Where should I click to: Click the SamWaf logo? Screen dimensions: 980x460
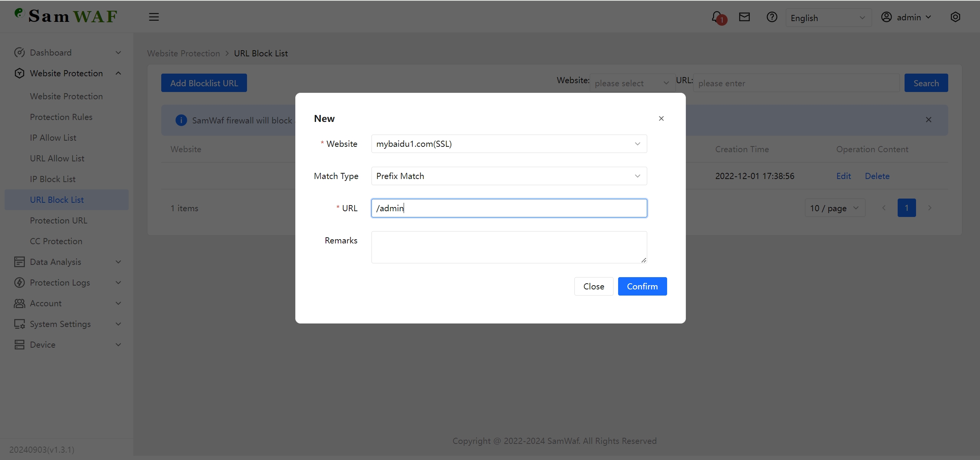click(x=65, y=16)
